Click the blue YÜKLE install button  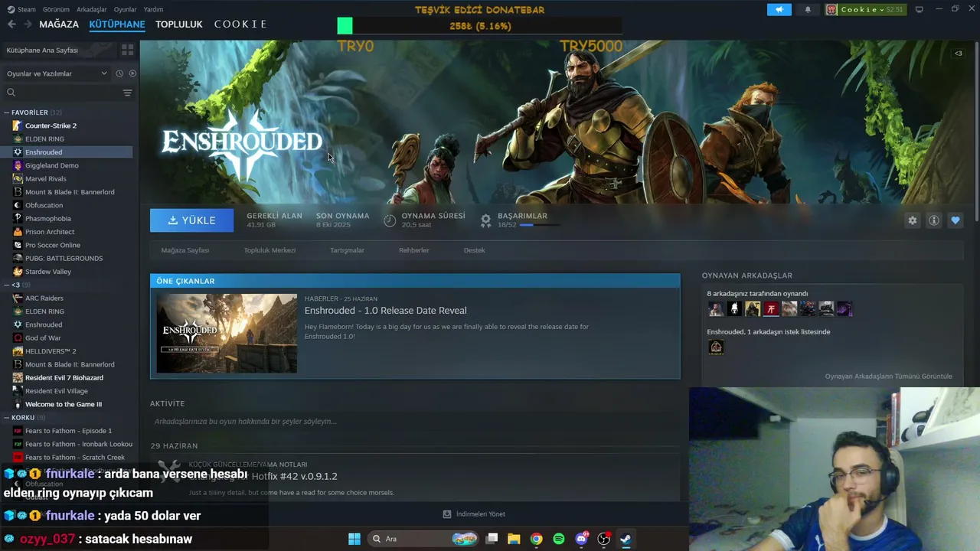[192, 220]
